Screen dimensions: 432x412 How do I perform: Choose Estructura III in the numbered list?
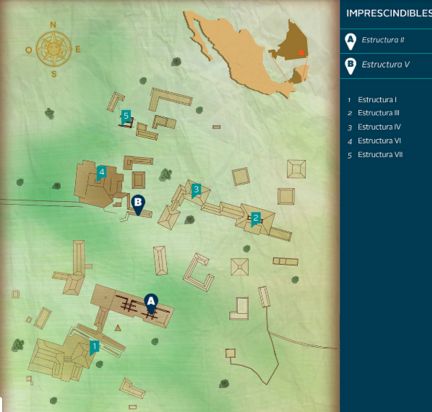tap(378, 113)
